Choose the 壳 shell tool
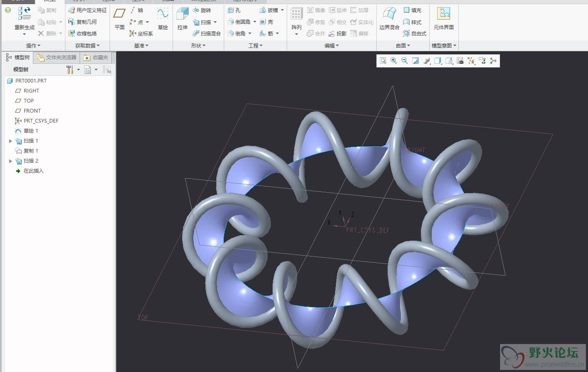 (266, 22)
